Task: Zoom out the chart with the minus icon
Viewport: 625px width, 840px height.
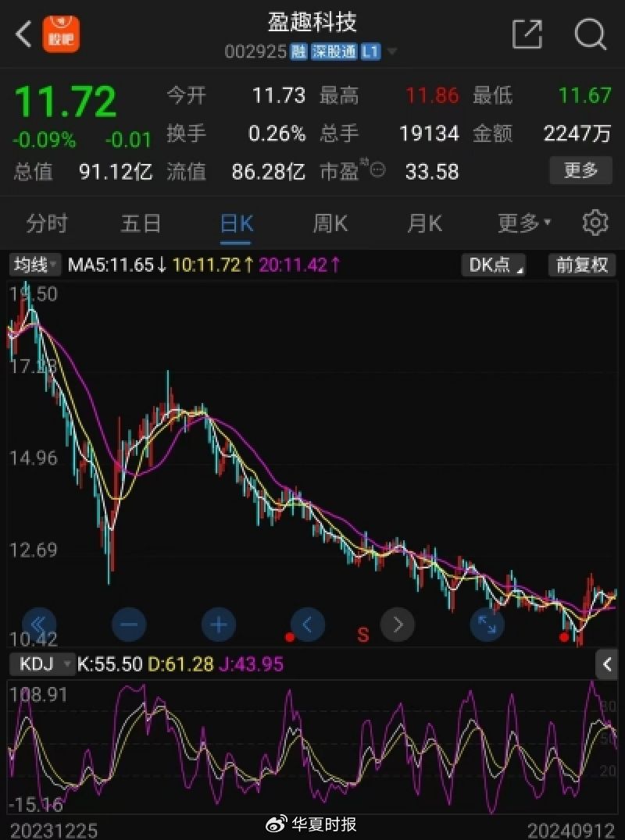Action: click(x=129, y=625)
